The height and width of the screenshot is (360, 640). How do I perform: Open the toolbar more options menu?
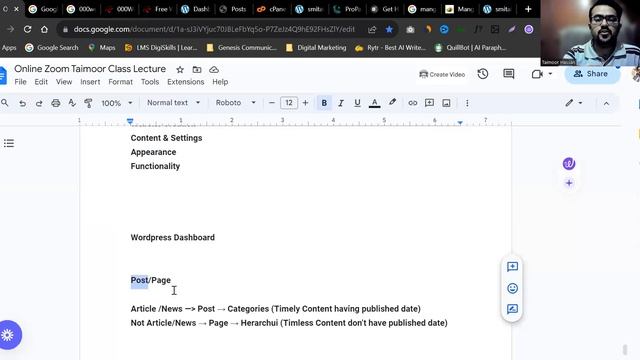tap(467, 103)
